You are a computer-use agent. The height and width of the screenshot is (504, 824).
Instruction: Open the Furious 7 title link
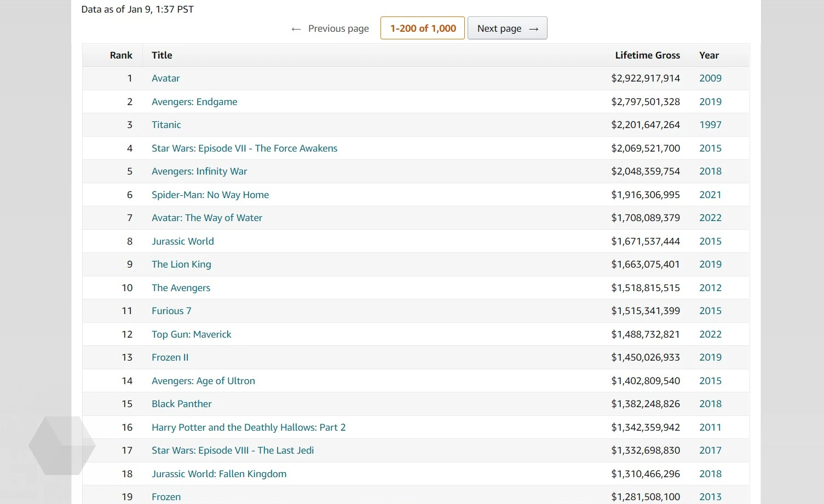pyautogui.click(x=171, y=311)
